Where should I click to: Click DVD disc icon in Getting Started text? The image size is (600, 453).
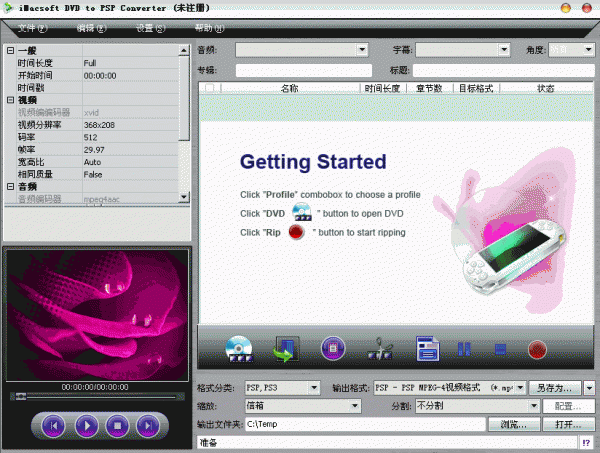pyautogui.click(x=302, y=212)
